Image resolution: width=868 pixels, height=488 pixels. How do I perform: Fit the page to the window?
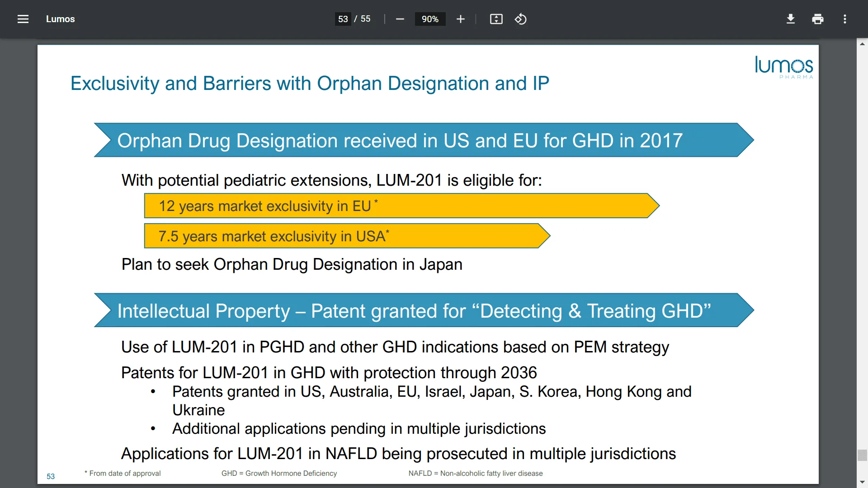coord(495,19)
